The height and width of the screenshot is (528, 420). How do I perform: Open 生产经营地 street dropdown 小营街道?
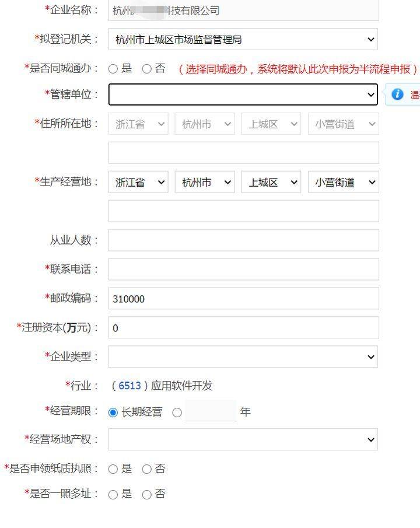tap(344, 182)
